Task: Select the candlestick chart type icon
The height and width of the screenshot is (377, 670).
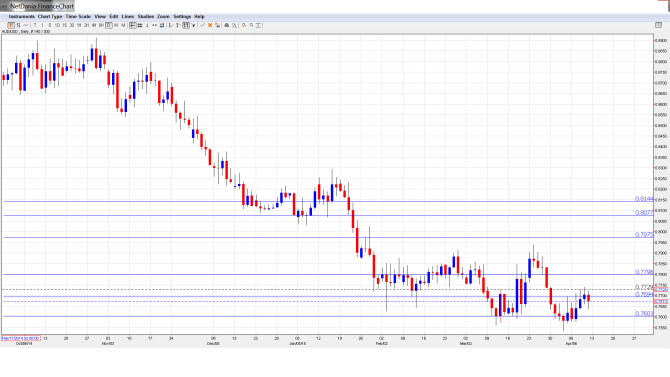Action: [x=11, y=26]
